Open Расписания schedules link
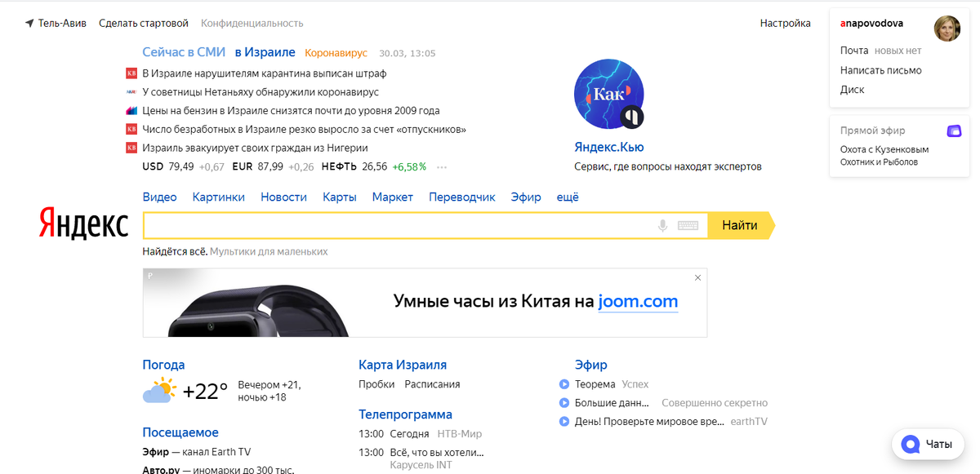This screenshot has height=474, width=980. tap(432, 384)
